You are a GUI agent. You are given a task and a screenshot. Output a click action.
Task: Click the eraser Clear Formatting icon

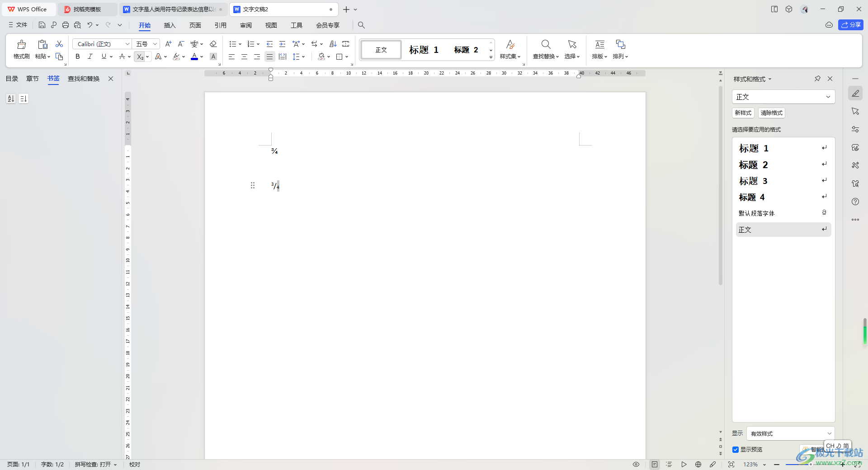(213, 44)
